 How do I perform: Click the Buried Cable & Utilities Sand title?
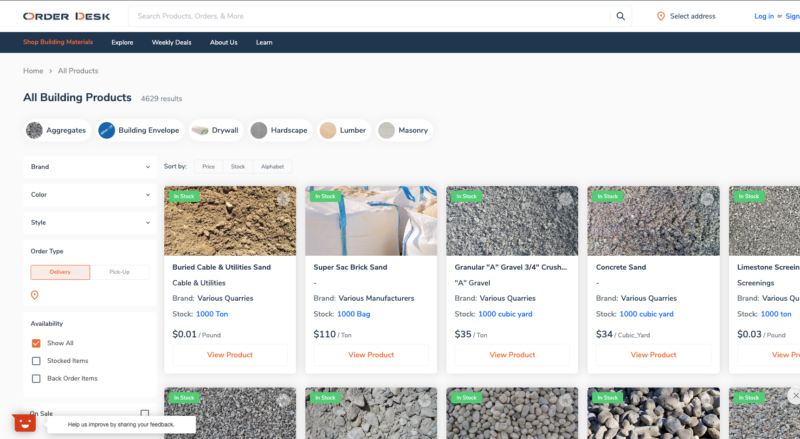[221, 267]
